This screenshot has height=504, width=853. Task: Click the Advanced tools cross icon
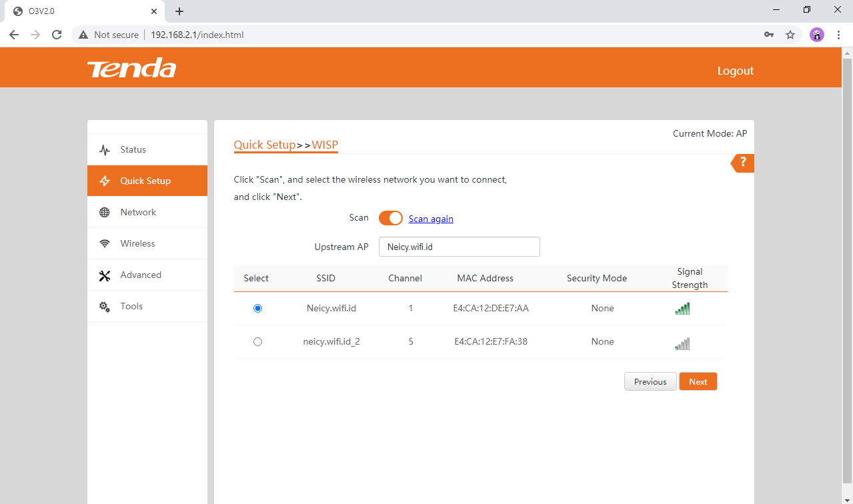click(x=105, y=275)
